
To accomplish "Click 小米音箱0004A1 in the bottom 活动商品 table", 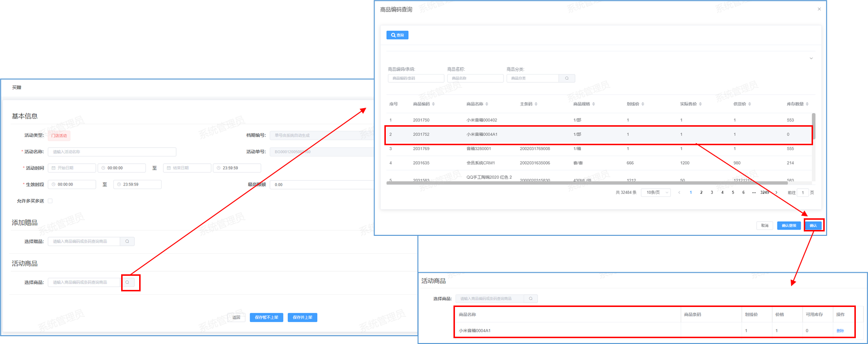I will [474, 331].
